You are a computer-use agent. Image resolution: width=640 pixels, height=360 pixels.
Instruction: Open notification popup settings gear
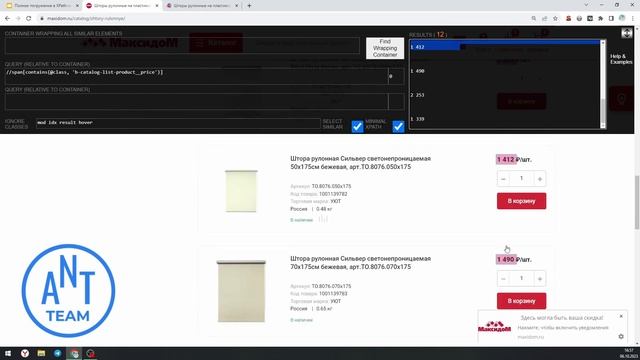[x=621, y=336]
